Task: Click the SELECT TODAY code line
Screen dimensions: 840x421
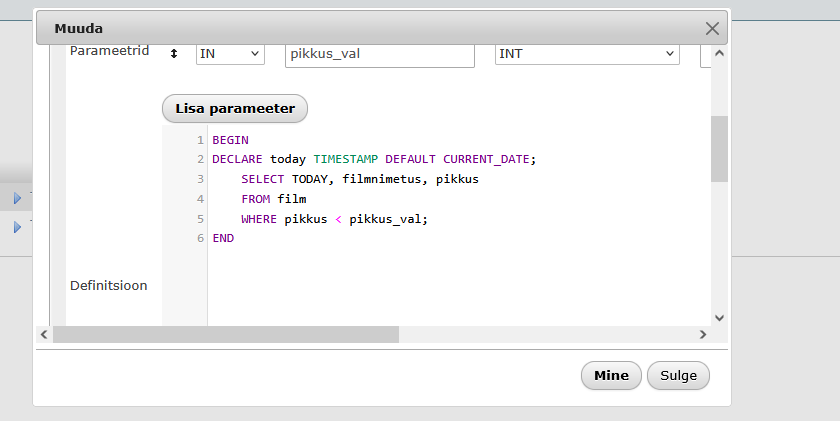Action: 359,179
